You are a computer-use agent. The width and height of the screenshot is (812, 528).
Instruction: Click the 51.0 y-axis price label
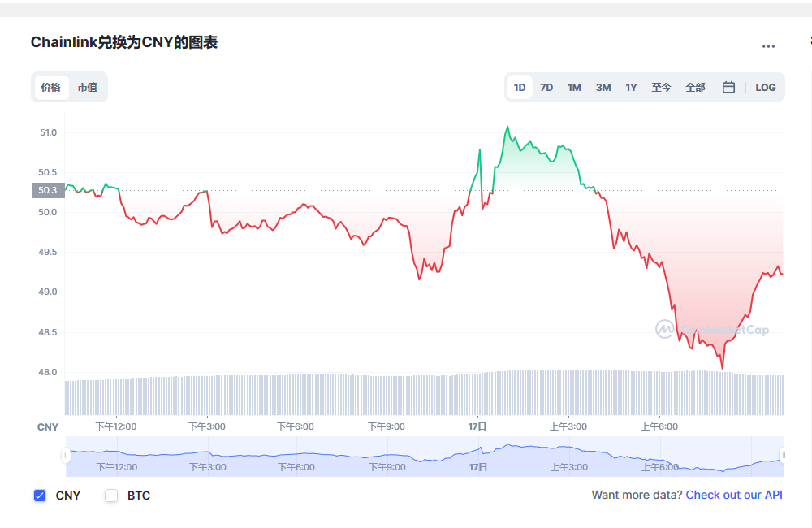pos(48,132)
